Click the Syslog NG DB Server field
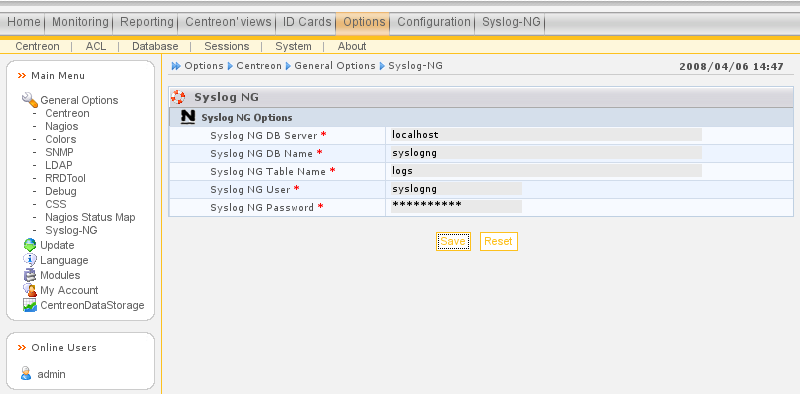The width and height of the screenshot is (800, 394). click(546, 135)
